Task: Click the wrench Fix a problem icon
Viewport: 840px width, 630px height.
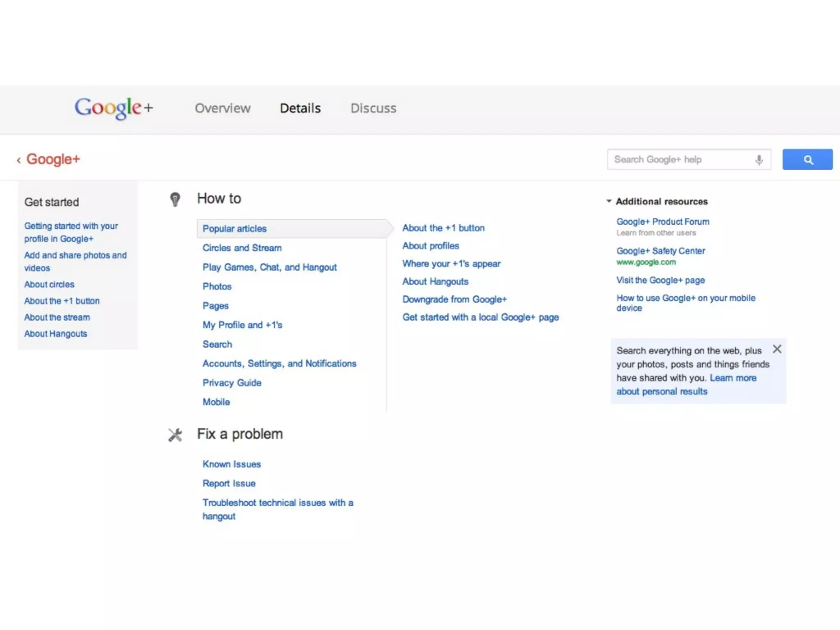Action: click(175, 435)
